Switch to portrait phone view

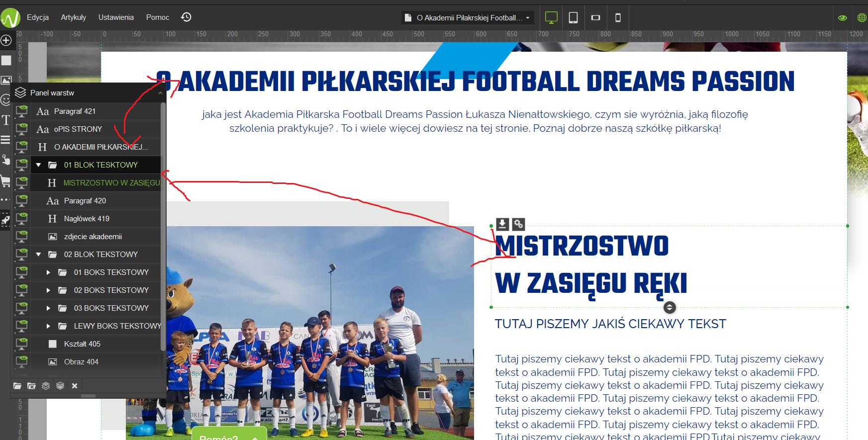click(x=618, y=18)
